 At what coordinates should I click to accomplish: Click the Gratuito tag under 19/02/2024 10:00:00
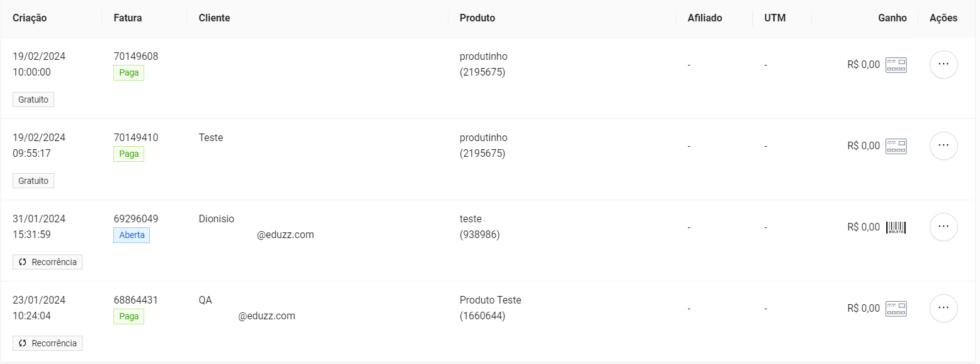click(x=33, y=100)
